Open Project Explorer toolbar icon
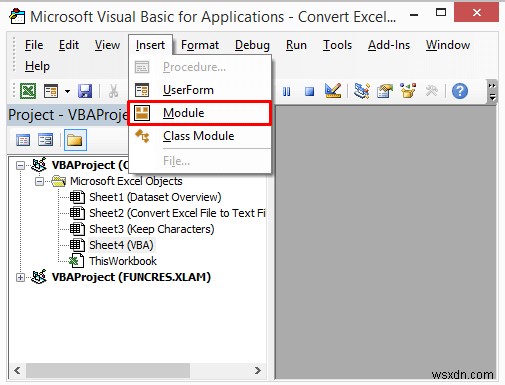The width and height of the screenshot is (505, 385). [x=362, y=91]
